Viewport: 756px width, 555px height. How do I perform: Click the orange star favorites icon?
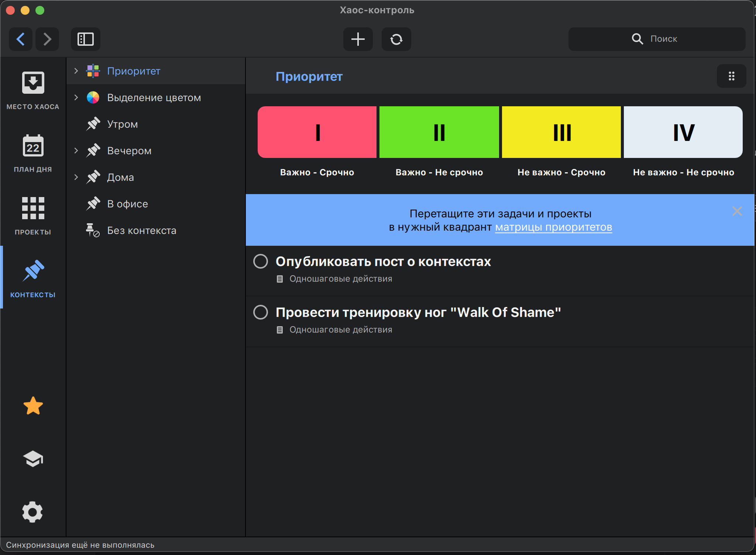tap(33, 406)
